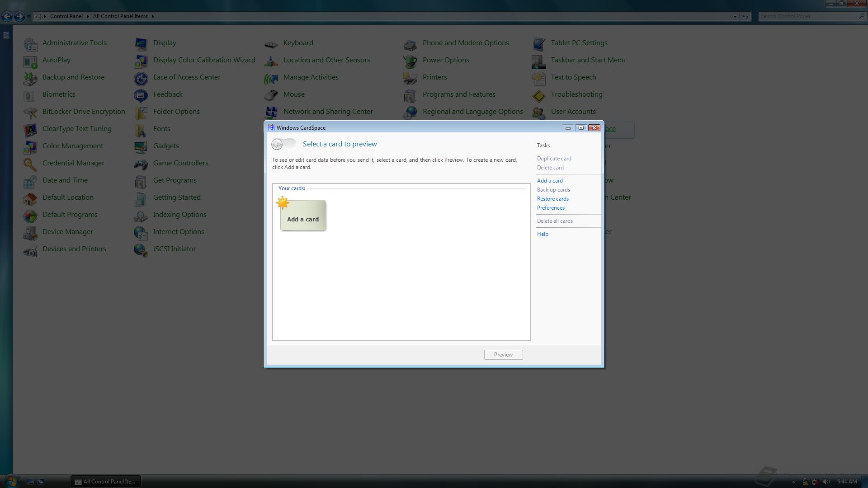Open the Feedback icon

(x=141, y=95)
